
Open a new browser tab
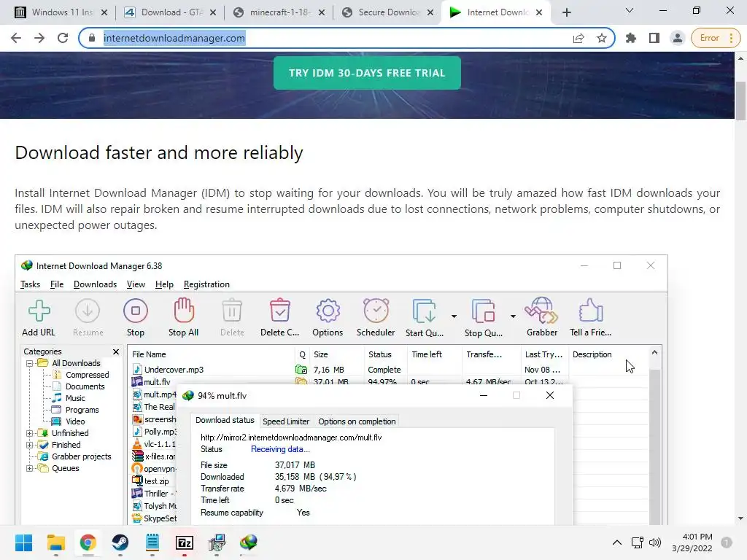pos(566,12)
